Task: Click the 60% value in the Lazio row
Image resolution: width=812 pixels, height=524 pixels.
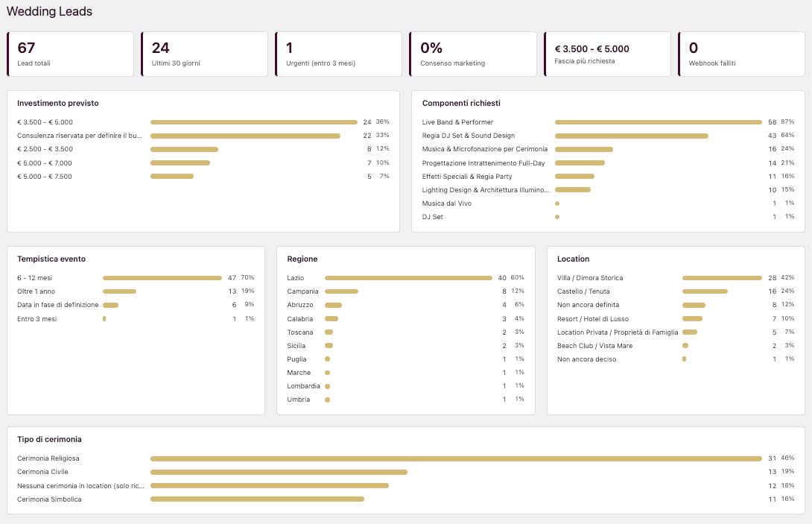Action: (x=517, y=278)
